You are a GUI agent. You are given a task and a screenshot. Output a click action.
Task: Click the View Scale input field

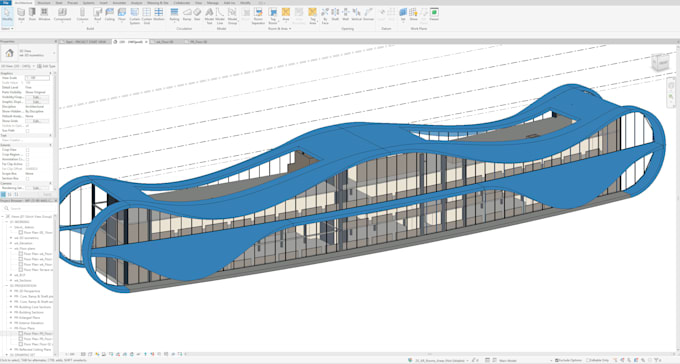[37, 78]
